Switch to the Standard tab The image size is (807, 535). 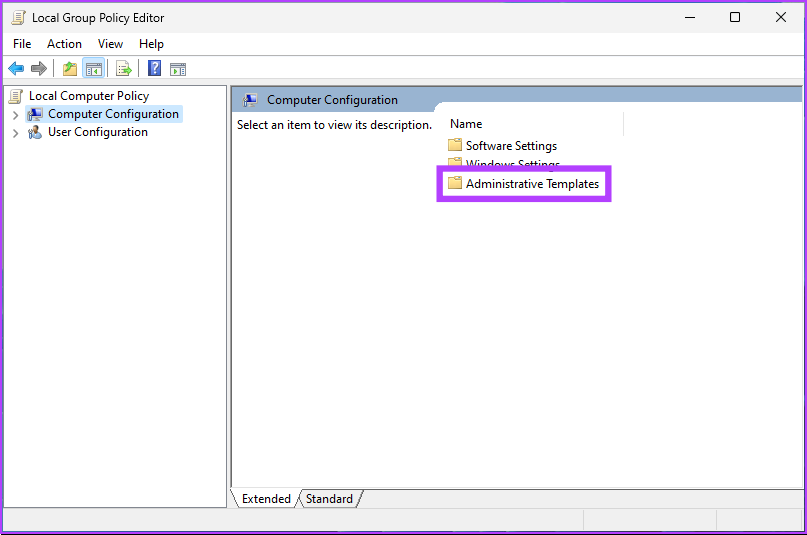(x=329, y=498)
